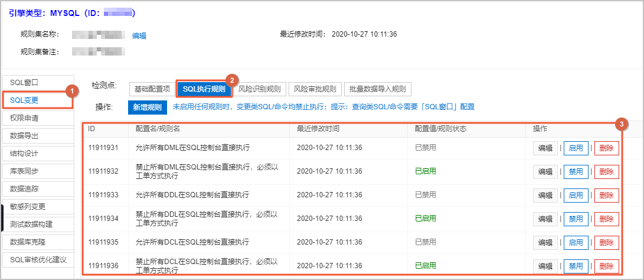644x280 pixels.
Task: Delete rule 11911934
Action: (607, 219)
